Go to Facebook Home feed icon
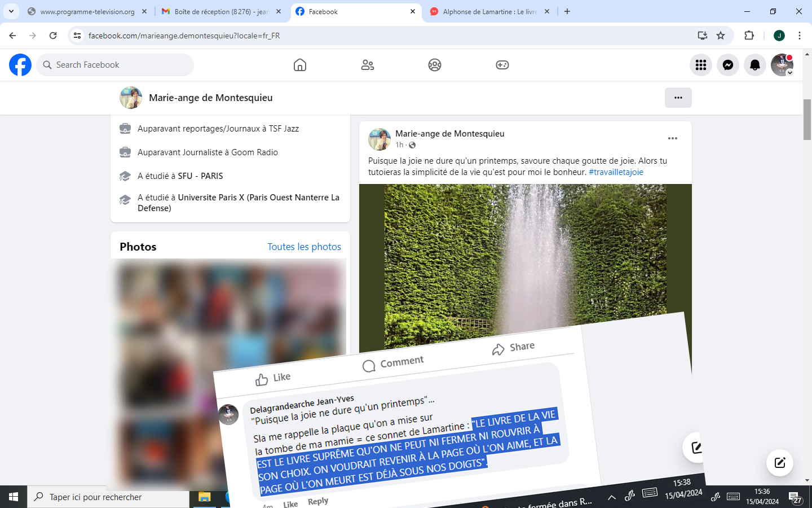Image resolution: width=812 pixels, height=508 pixels. click(x=300, y=65)
